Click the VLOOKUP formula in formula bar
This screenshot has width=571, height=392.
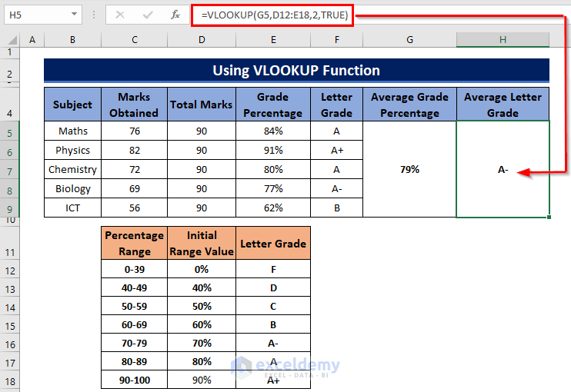coord(274,15)
